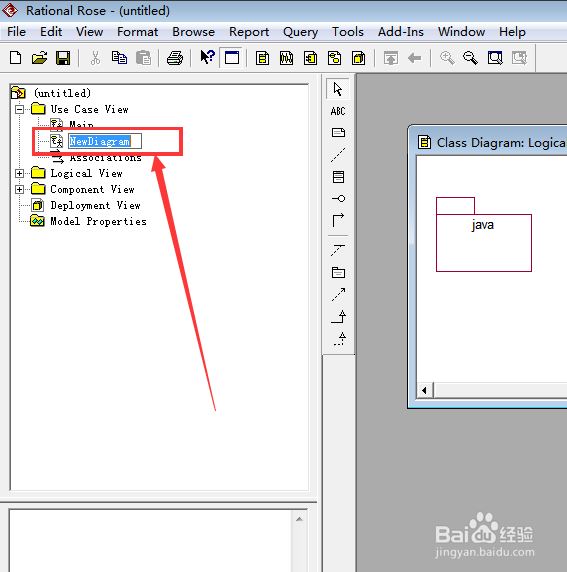Click the Save disk icon in toolbar
Viewport: 567px width, 572px height.
pyautogui.click(x=63, y=58)
